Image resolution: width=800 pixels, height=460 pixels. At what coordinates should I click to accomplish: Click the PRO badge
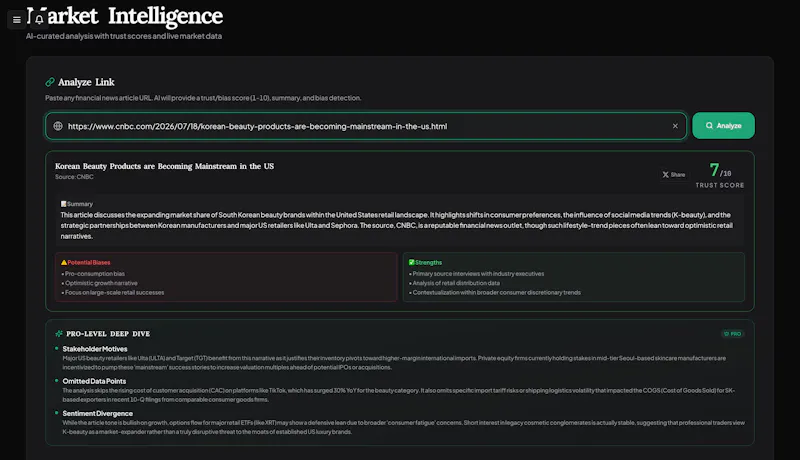coord(732,334)
